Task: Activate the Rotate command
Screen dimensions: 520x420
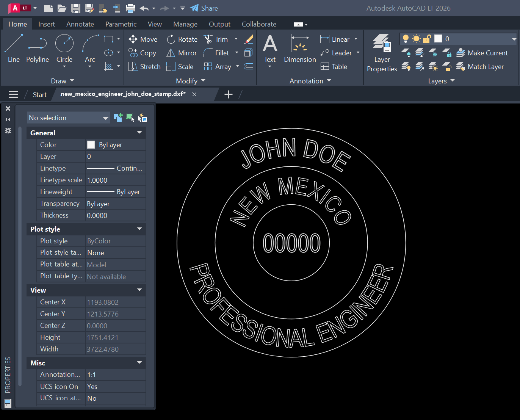Action: [x=182, y=39]
